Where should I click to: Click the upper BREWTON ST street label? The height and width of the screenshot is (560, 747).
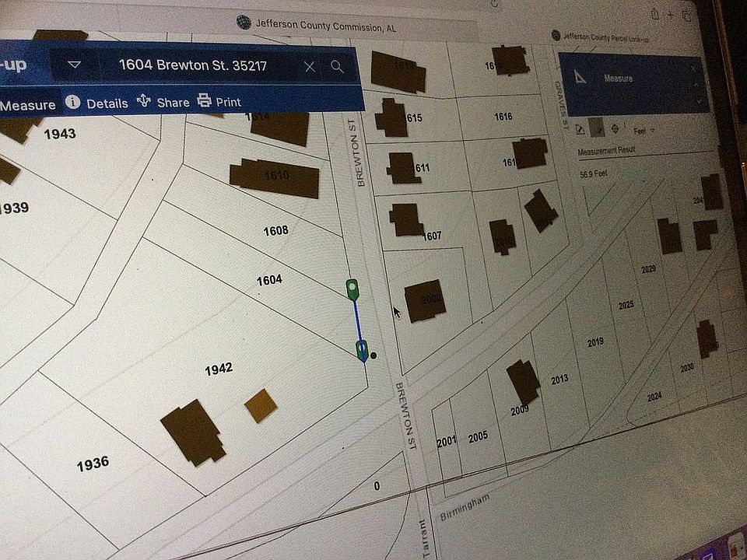pos(356,152)
